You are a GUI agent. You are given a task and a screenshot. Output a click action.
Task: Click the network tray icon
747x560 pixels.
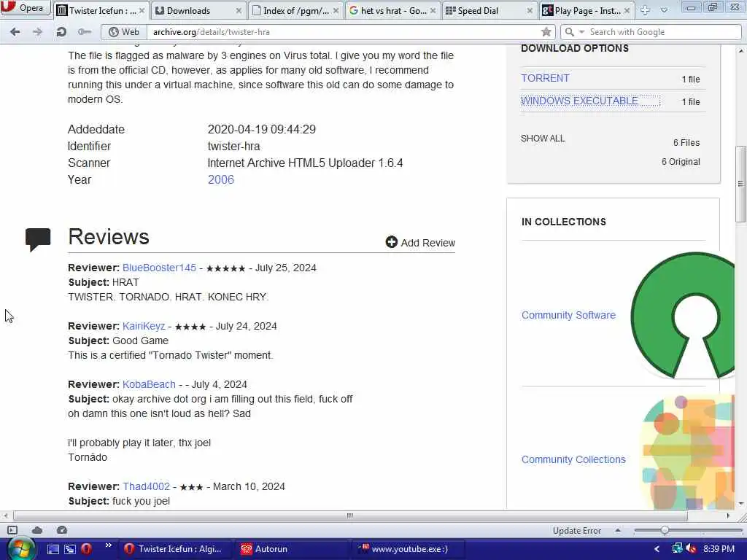[x=676, y=549]
